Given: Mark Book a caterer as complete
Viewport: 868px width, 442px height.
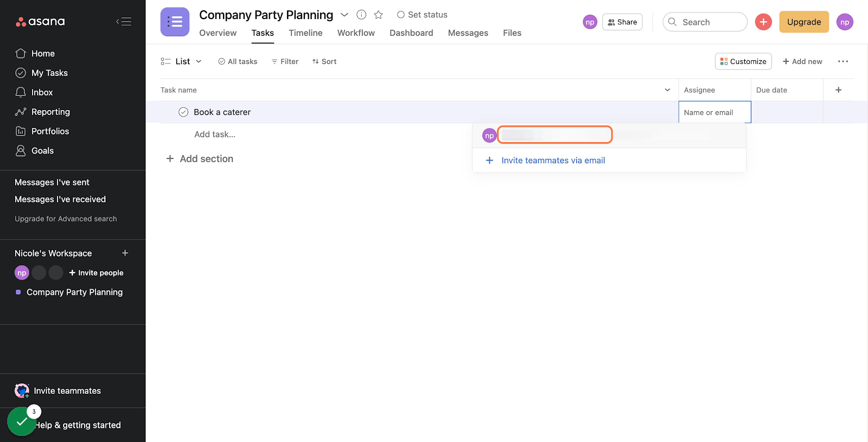Looking at the screenshot, I should (x=183, y=112).
